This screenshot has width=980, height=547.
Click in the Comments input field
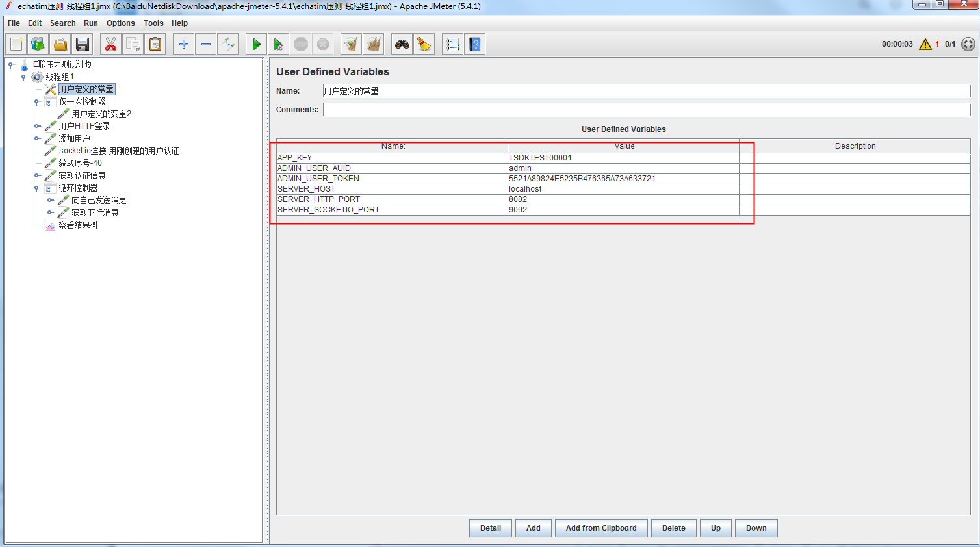pos(646,110)
